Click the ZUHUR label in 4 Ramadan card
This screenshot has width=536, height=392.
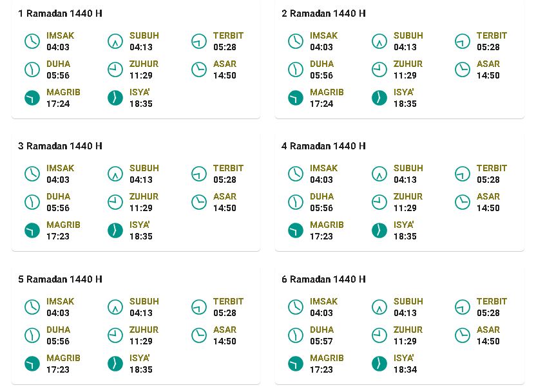(x=408, y=196)
